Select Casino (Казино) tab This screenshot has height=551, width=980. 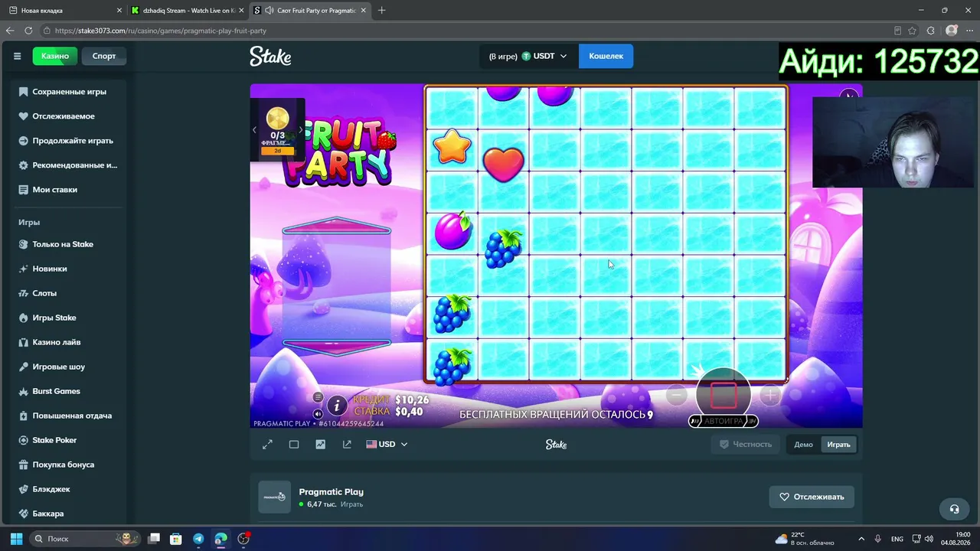pos(55,56)
